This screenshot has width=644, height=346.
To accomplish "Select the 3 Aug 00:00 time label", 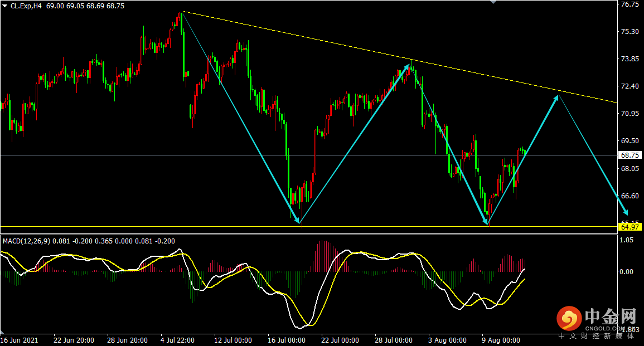I will coord(447,340).
